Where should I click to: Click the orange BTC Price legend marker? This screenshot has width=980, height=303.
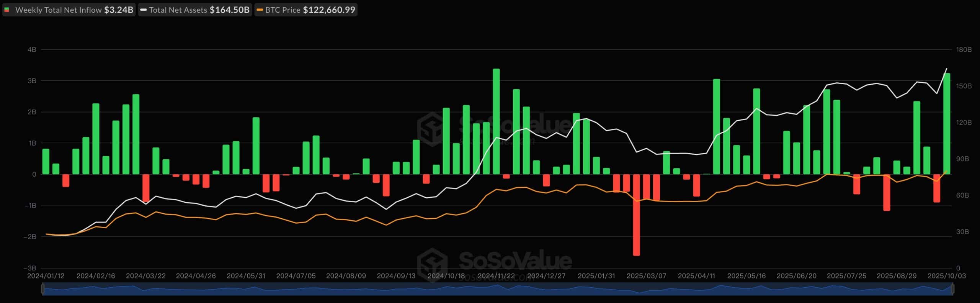(260, 10)
